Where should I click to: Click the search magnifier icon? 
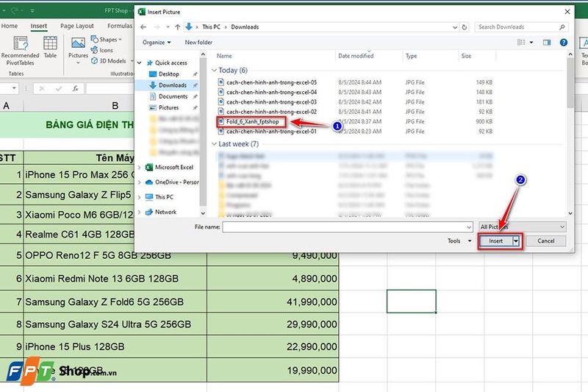562,27
